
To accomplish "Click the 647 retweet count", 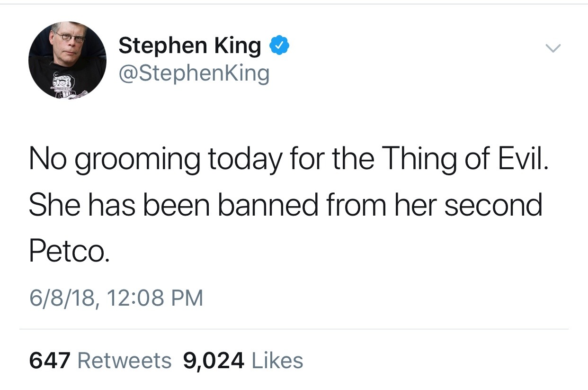I will [50, 361].
